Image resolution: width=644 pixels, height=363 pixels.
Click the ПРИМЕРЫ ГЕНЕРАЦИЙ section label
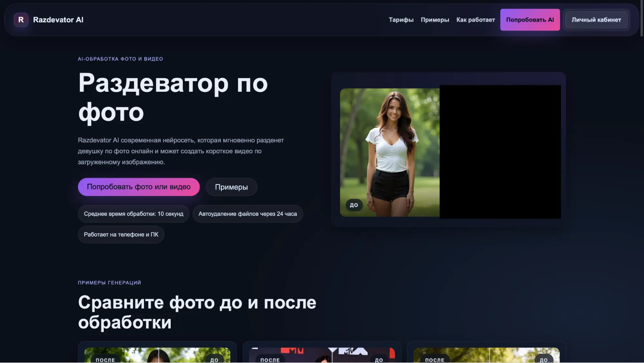(x=110, y=283)
